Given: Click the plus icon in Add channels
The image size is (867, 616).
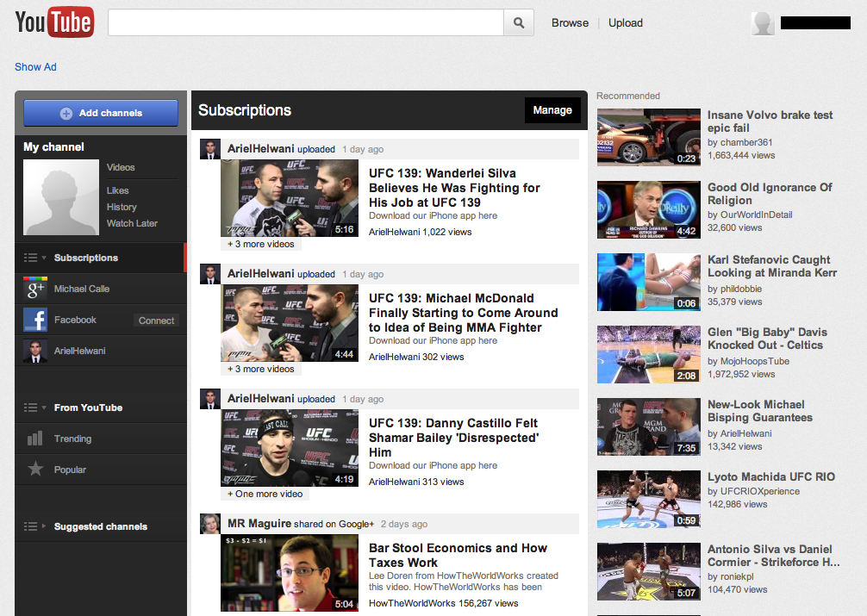Looking at the screenshot, I should 66,114.
